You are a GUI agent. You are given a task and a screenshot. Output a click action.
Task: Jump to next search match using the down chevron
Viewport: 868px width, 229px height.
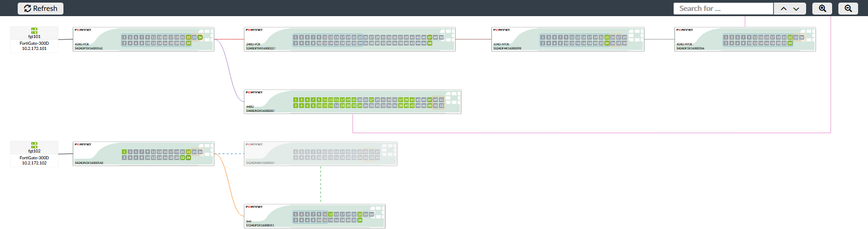tap(796, 8)
